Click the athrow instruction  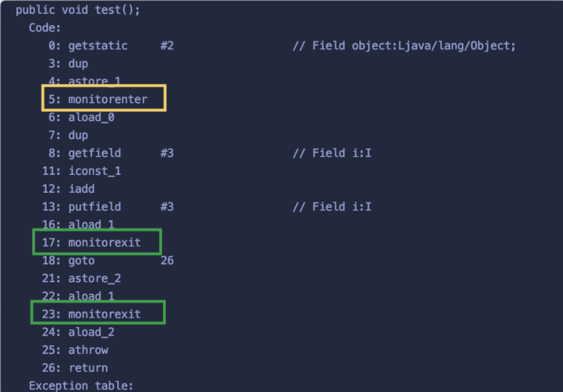point(75,350)
